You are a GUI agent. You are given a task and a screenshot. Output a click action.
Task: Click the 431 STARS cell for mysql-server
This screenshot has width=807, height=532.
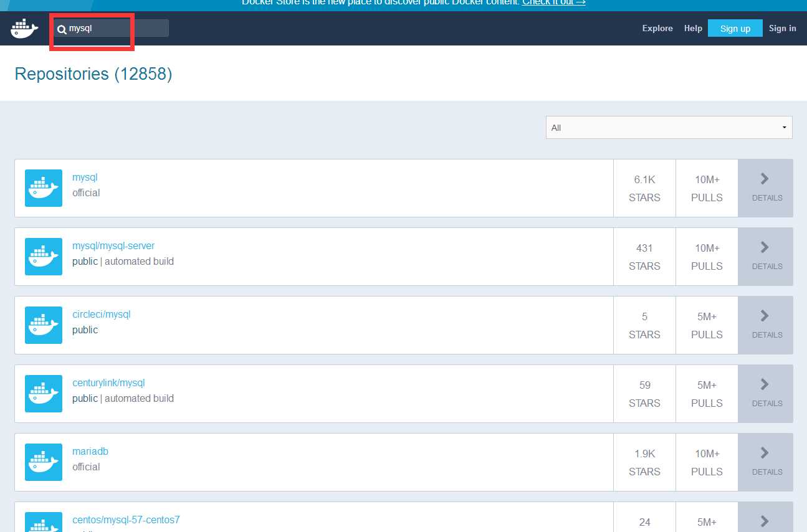click(x=644, y=257)
